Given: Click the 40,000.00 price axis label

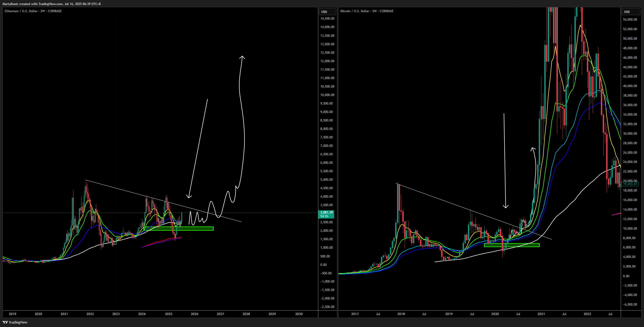Looking at the screenshot, I should tap(630, 86).
